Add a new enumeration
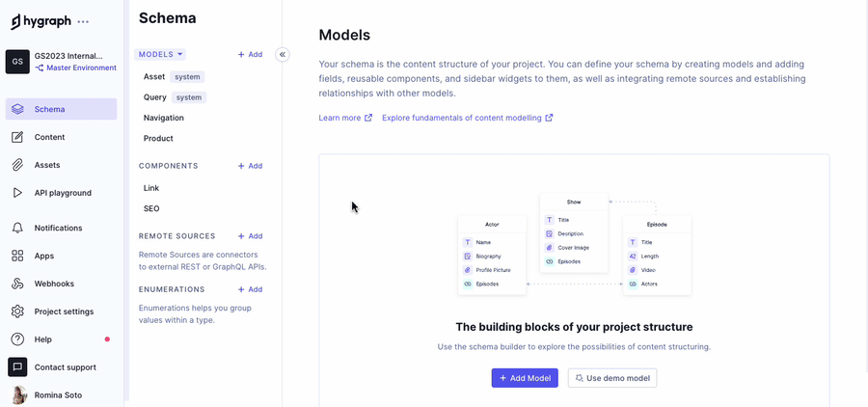This screenshot has height=407, width=868. 250,289
